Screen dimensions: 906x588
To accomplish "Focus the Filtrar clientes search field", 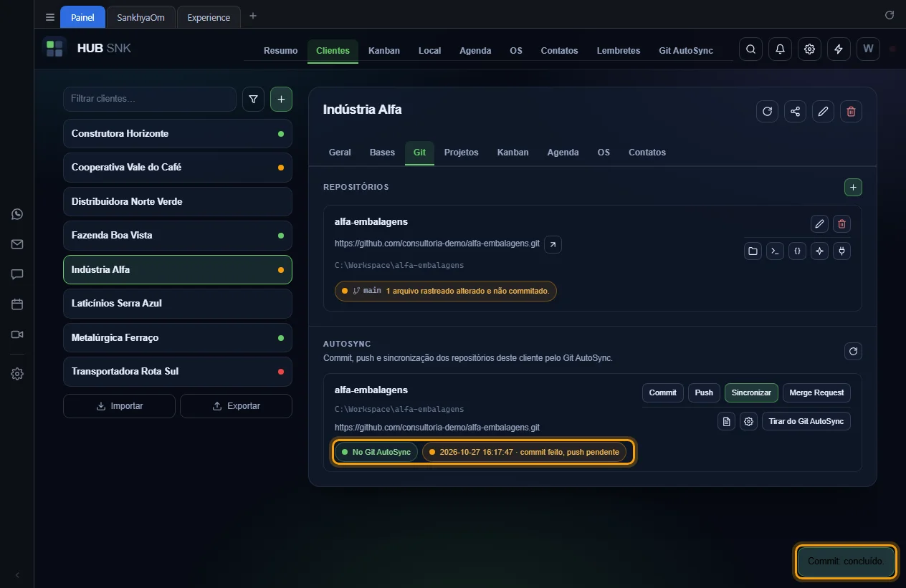I will pos(150,99).
